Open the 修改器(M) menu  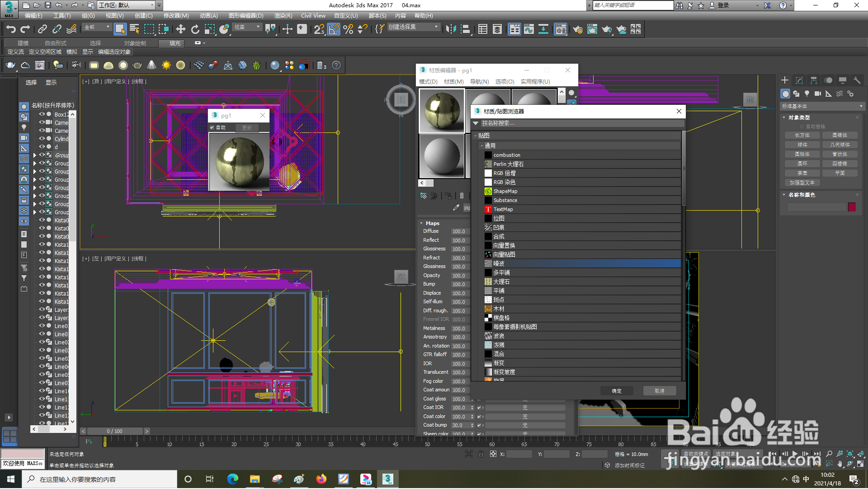pyautogui.click(x=176, y=16)
